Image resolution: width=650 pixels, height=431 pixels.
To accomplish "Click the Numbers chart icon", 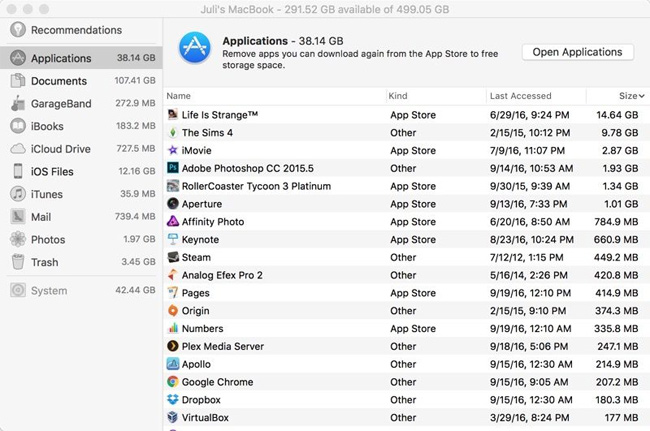I will click(x=172, y=328).
